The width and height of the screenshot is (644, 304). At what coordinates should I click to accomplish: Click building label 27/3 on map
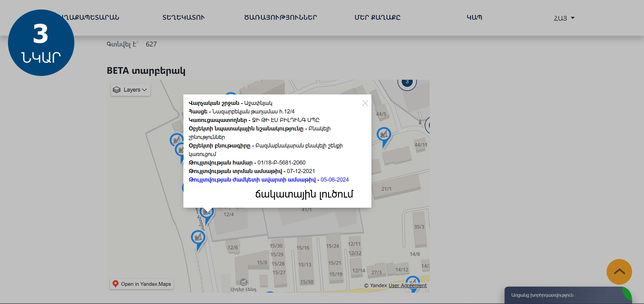(376, 272)
